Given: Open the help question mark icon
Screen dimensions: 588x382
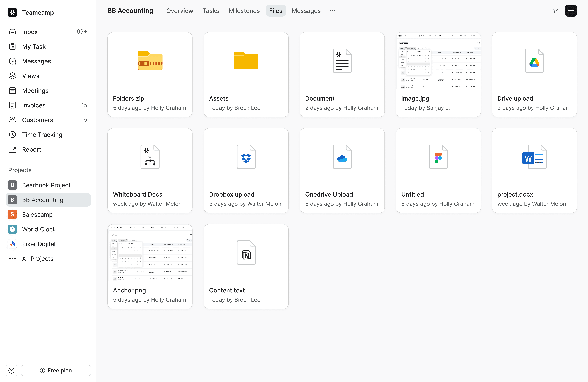Looking at the screenshot, I should point(11,370).
